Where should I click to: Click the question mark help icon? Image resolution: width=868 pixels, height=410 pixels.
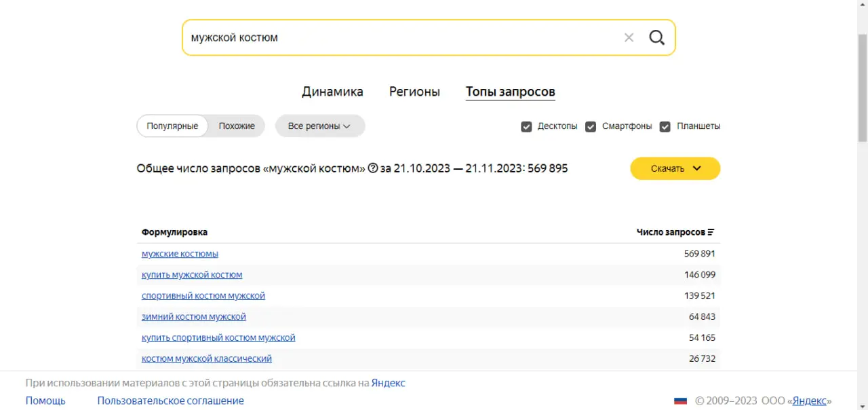[x=372, y=168]
